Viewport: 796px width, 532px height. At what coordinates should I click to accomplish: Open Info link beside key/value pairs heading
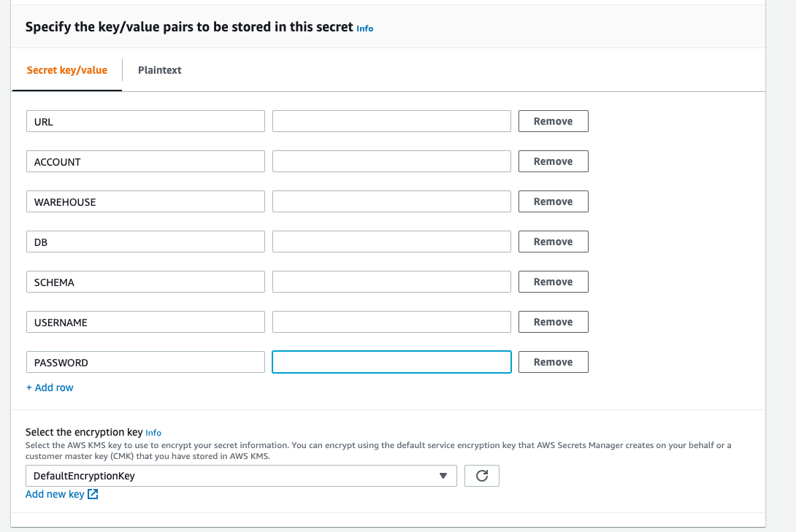tap(364, 28)
